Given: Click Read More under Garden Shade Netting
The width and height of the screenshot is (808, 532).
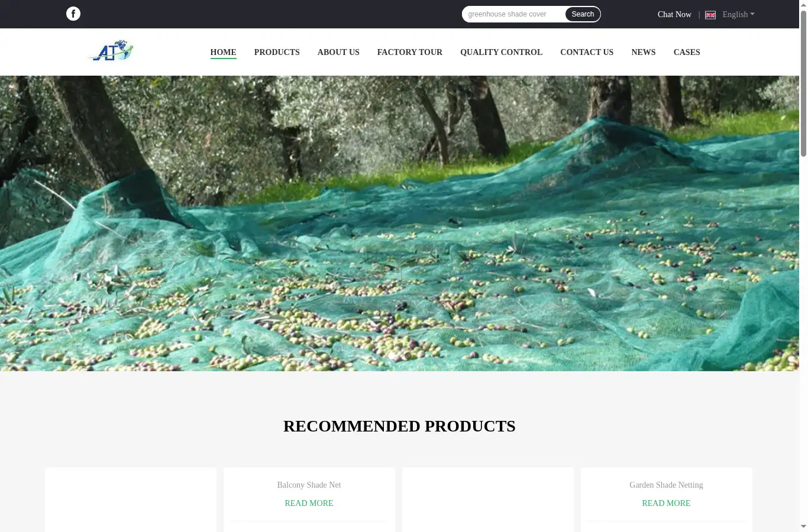Looking at the screenshot, I should pyautogui.click(x=666, y=503).
